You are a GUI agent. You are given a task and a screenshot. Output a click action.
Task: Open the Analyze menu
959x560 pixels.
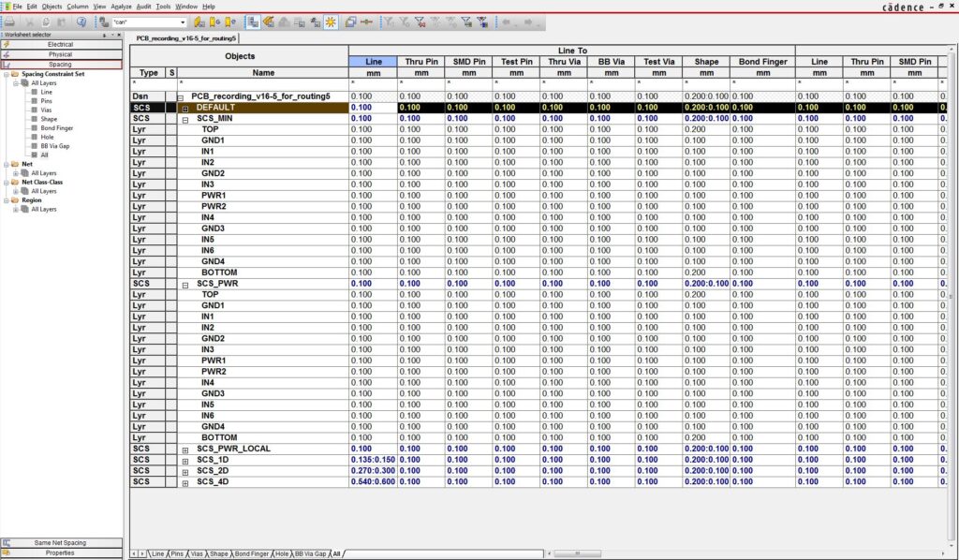click(x=121, y=7)
